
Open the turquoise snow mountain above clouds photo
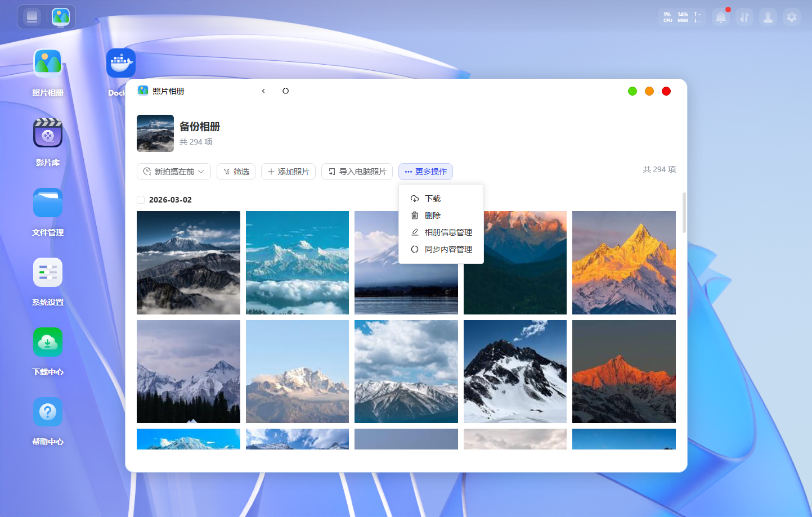297,263
